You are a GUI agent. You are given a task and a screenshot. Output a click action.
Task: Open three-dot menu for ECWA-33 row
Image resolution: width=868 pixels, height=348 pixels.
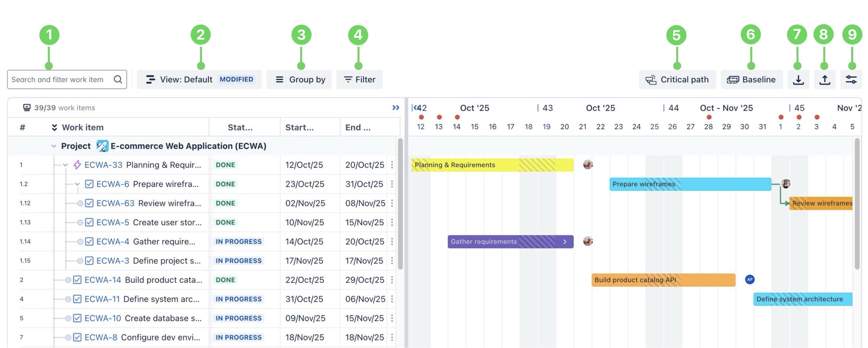click(x=392, y=165)
